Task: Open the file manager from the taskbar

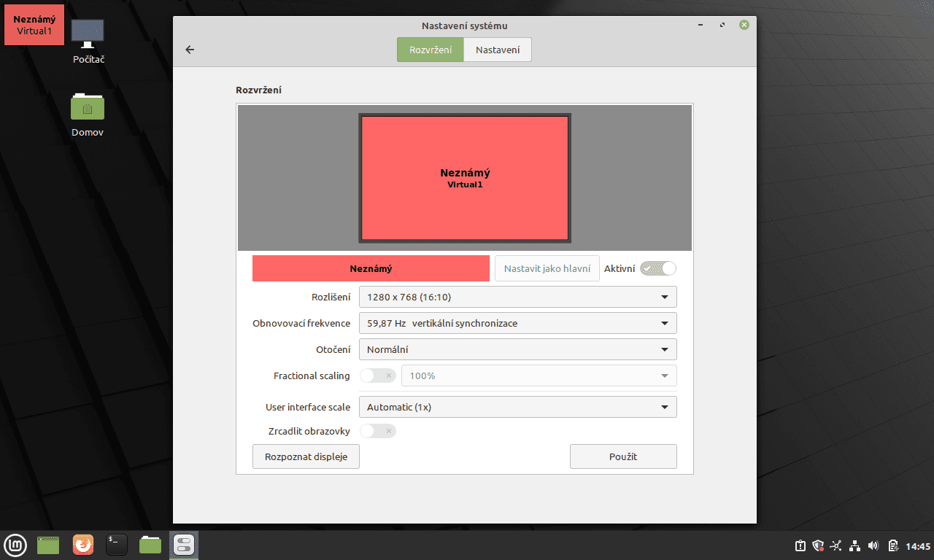Action: [x=150, y=545]
